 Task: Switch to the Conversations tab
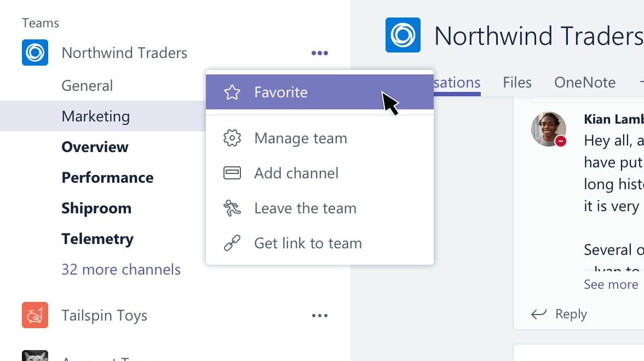click(457, 83)
